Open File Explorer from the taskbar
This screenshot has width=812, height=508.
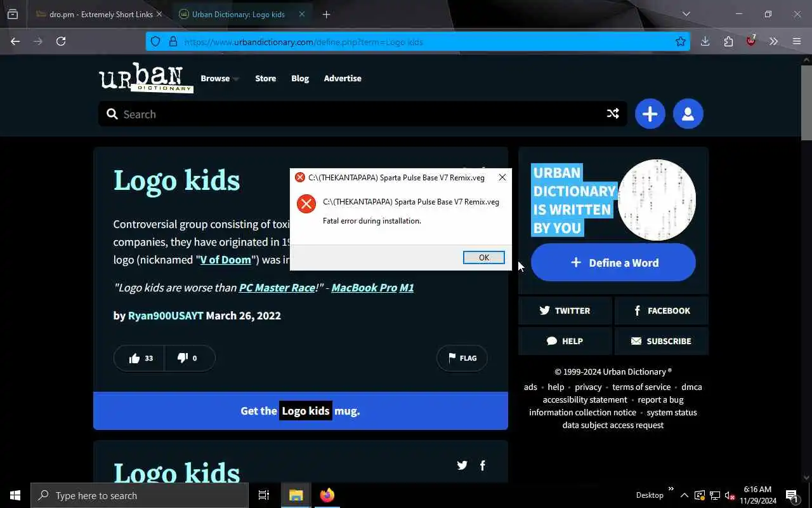[296, 495]
